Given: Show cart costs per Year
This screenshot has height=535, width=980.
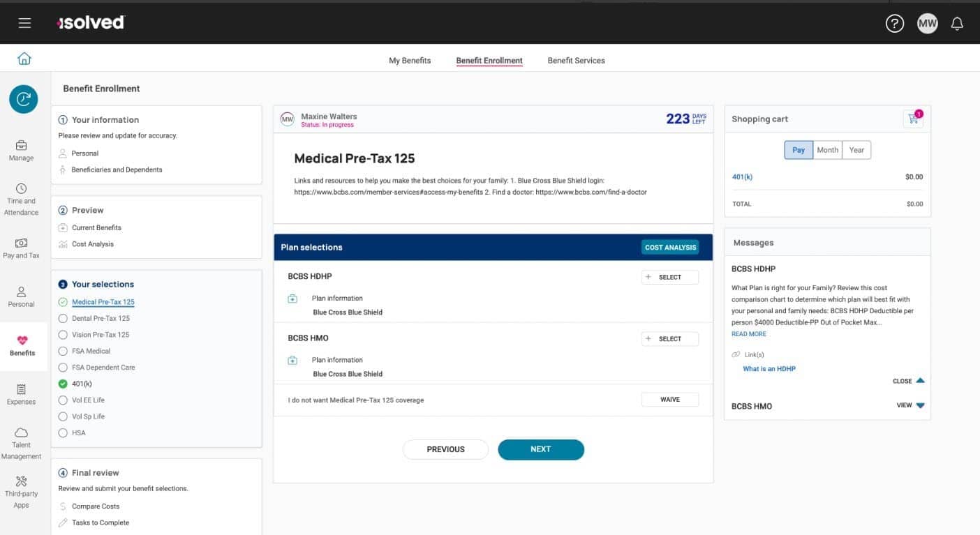Looking at the screenshot, I should point(856,150).
